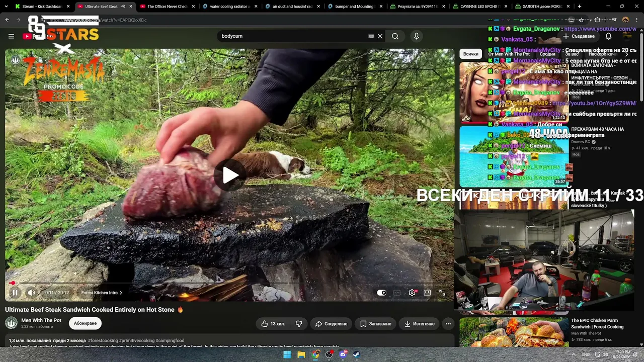Screen dimensions: 644x362
Task: Seek on the video progress bar
Action: pyautogui.click(x=229, y=284)
